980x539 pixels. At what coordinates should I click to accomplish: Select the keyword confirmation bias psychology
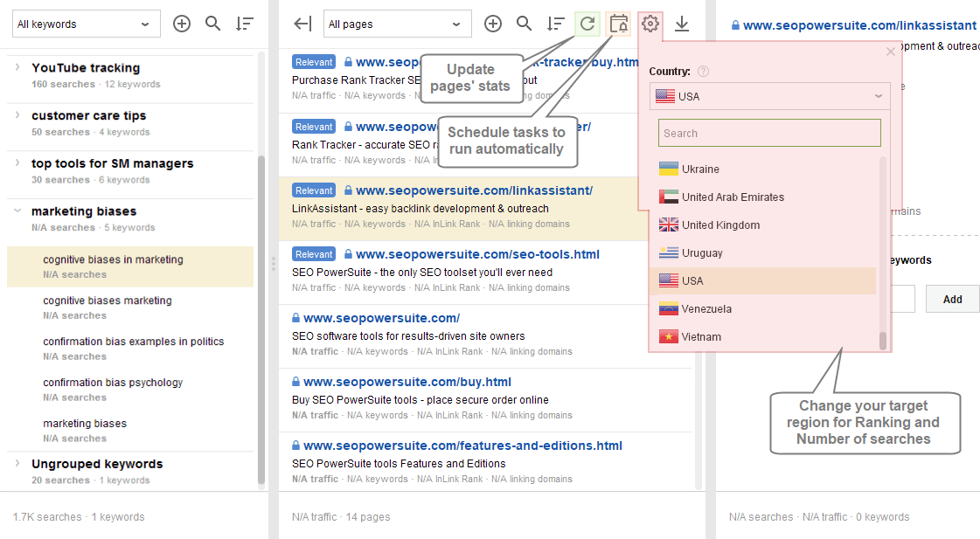130,390
